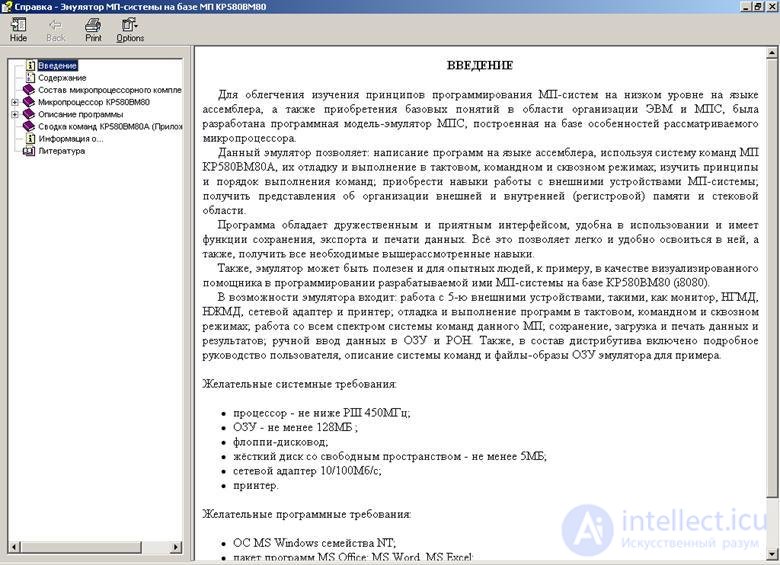780x565 pixels.
Task: Select the Описание программы topic label
Action: (x=80, y=114)
